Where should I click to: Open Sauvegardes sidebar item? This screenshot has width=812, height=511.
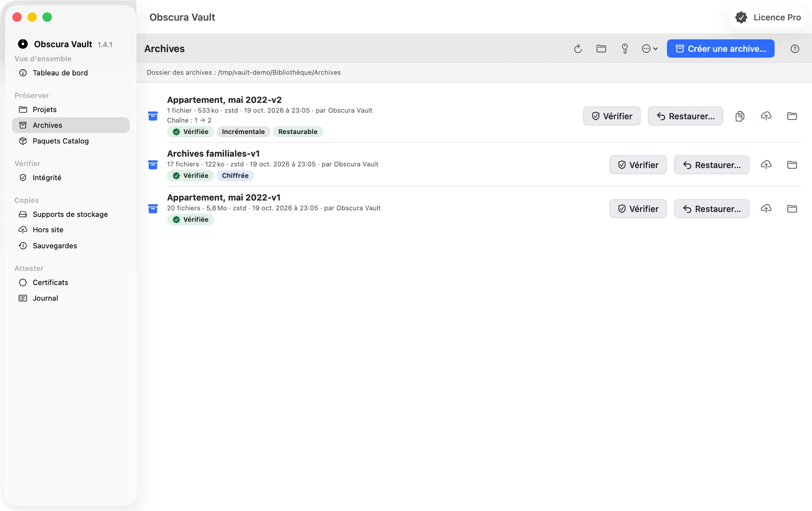(x=71, y=246)
